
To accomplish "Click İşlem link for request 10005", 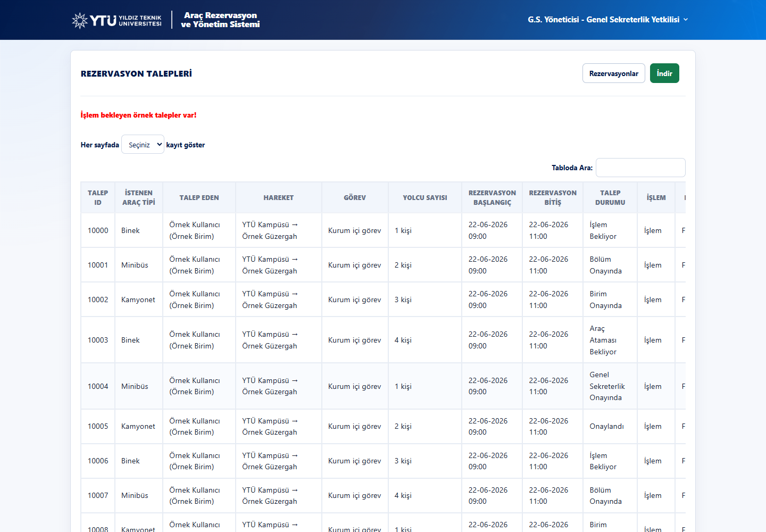I will click(653, 426).
